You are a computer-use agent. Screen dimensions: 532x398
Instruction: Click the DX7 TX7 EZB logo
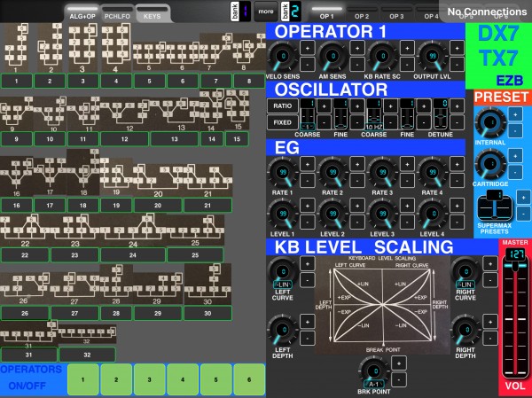click(x=498, y=56)
